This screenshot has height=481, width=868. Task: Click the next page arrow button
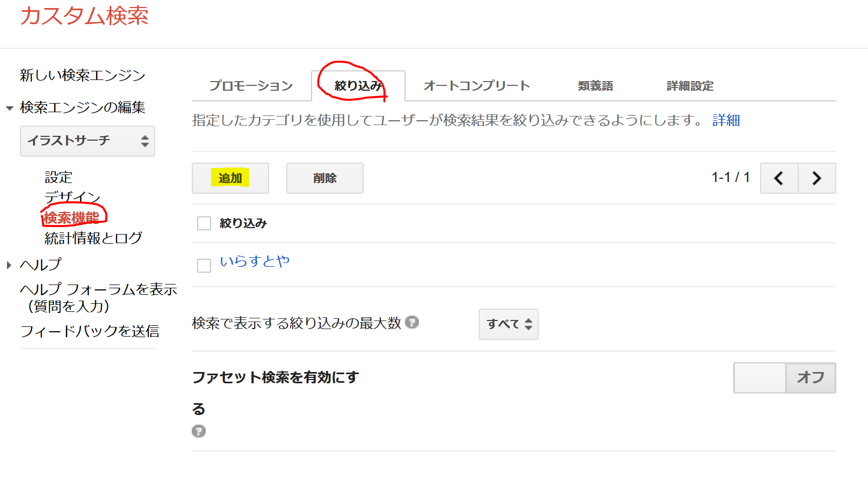tap(817, 178)
